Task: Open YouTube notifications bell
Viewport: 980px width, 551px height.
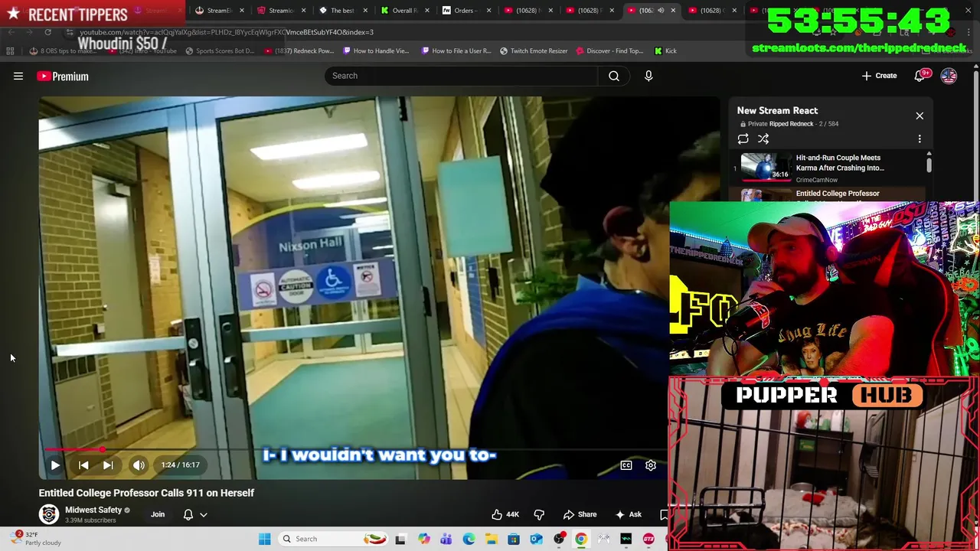Action: click(x=921, y=76)
